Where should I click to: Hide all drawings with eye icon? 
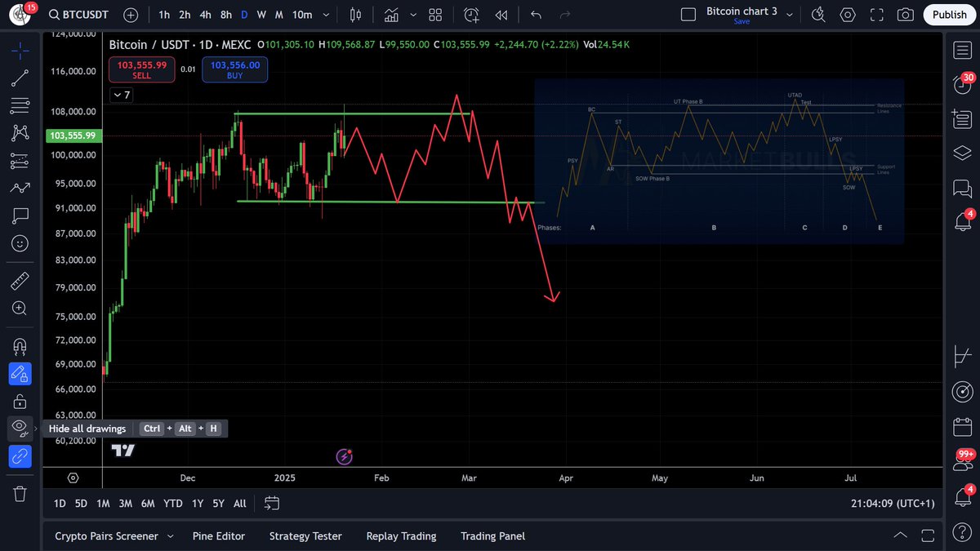click(x=19, y=428)
